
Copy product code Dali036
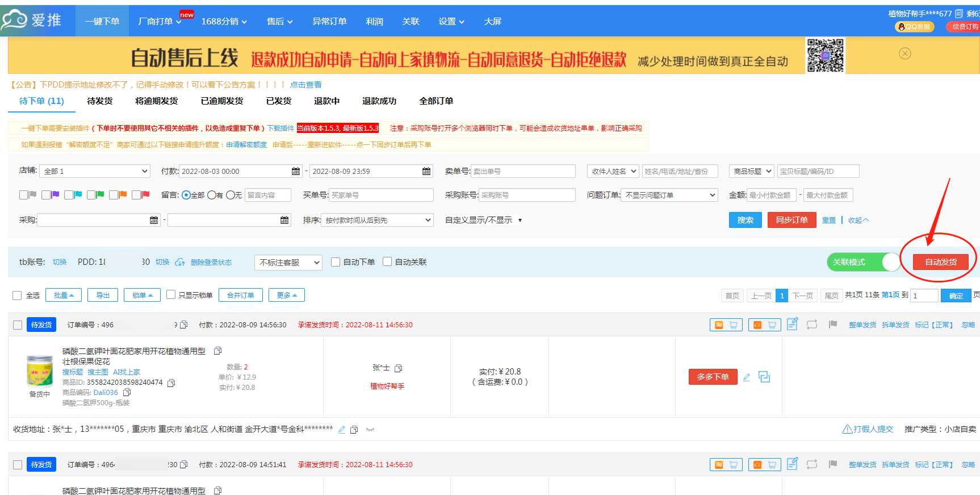127,392
